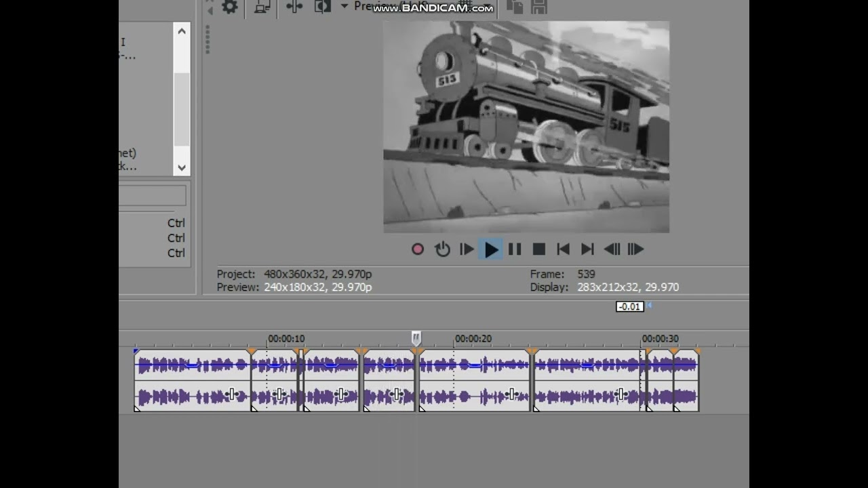Image resolution: width=868 pixels, height=488 pixels.
Task: Click the left panel scrollbar up arrow
Action: click(x=182, y=30)
